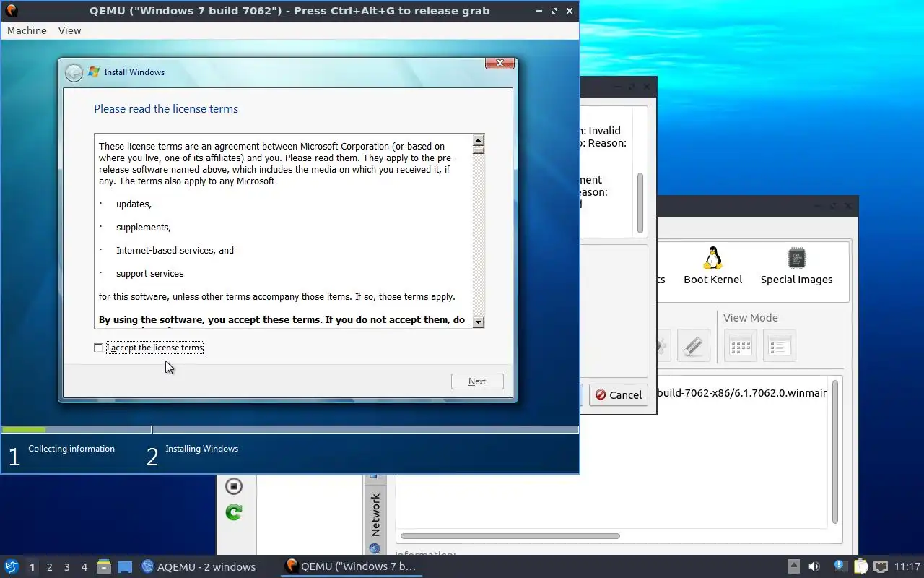Image resolution: width=924 pixels, height=578 pixels.
Task: Close the Install Windows dialog with red X
Action: click(500, 64)
